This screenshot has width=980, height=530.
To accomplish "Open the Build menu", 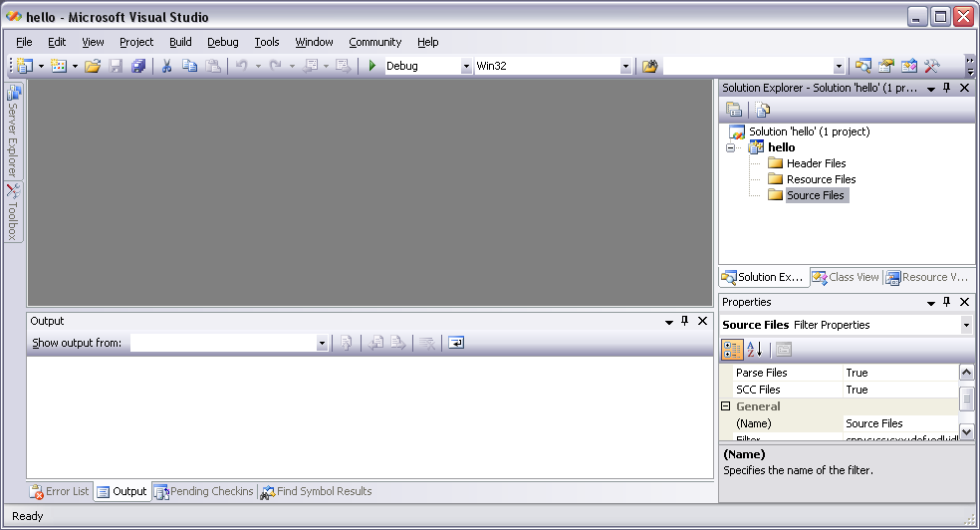I will pos(180,42).
